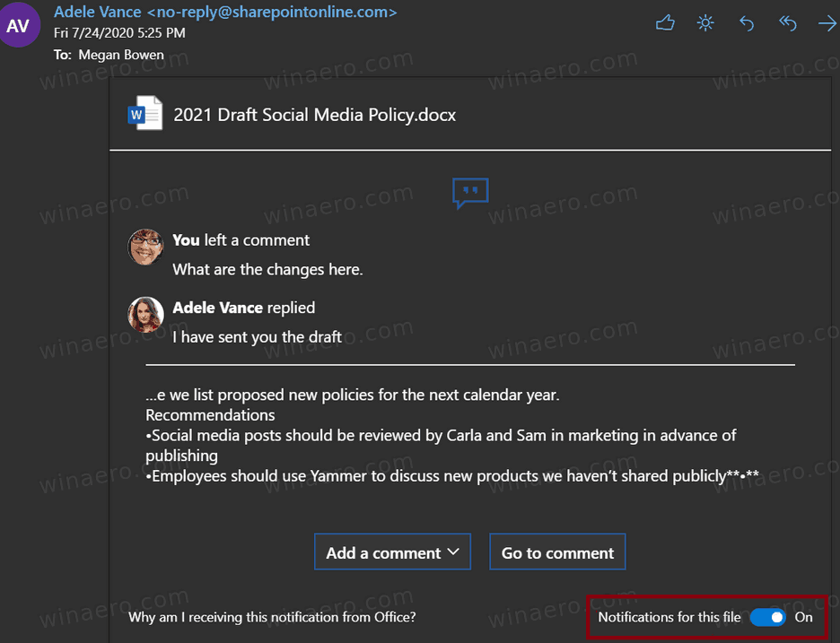Click the blue comment bubble icon

point(470,193)
